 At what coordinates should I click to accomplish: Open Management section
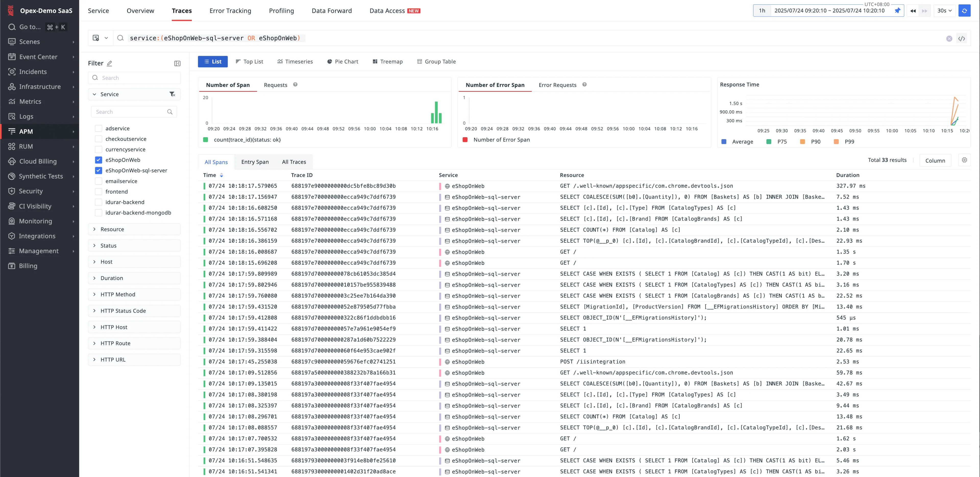tap(39, 251)
